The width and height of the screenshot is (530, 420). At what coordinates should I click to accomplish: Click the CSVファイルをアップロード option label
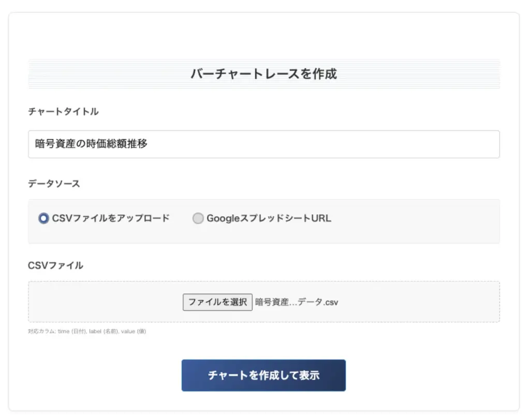[x=111, y=218]
